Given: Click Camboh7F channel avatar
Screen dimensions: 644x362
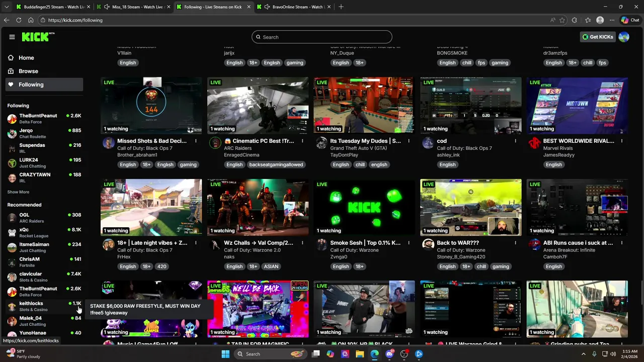Looking at the screenshot, I should tap(534, 245).
